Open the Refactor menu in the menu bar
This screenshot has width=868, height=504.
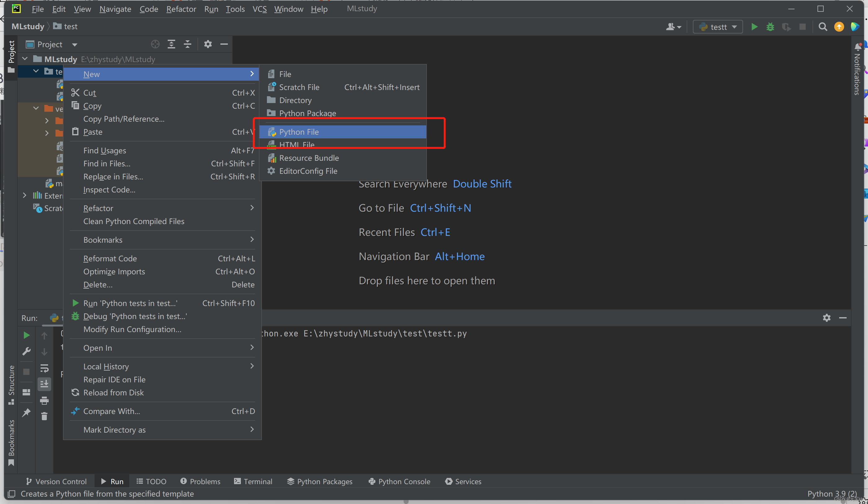click(x=181, y=9)
